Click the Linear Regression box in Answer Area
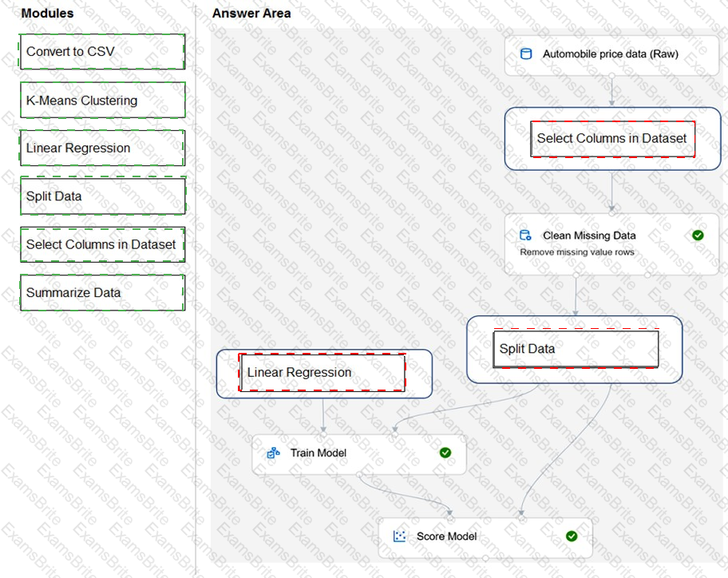The height and width of the screenshot is (578, 728). 322,373
